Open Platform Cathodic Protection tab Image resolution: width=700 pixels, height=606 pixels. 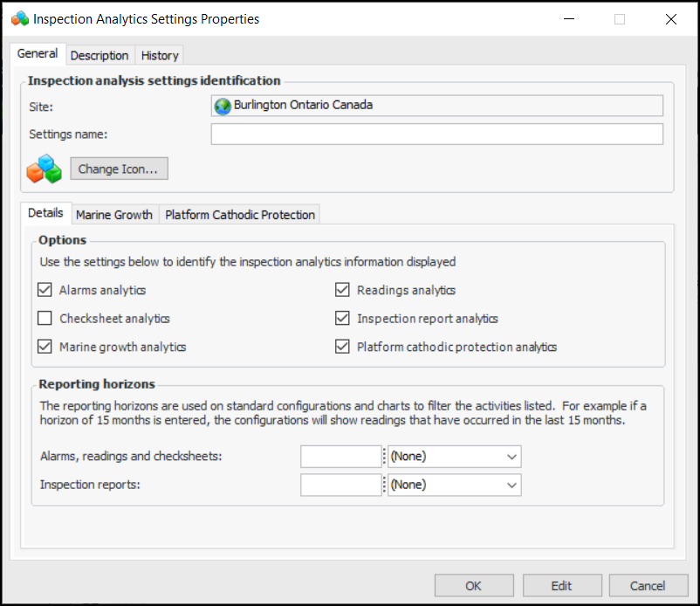pos(240,215)
